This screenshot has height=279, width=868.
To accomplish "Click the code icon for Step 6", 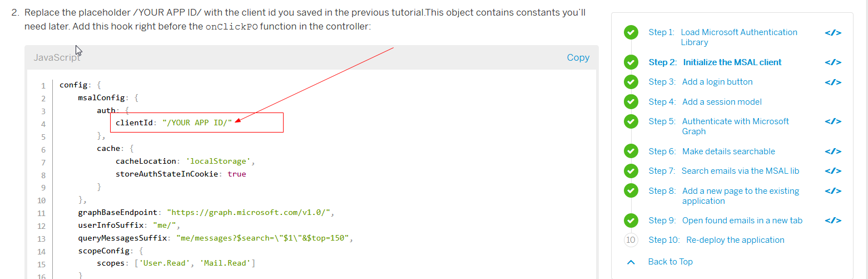I will [x=833, y=151].
